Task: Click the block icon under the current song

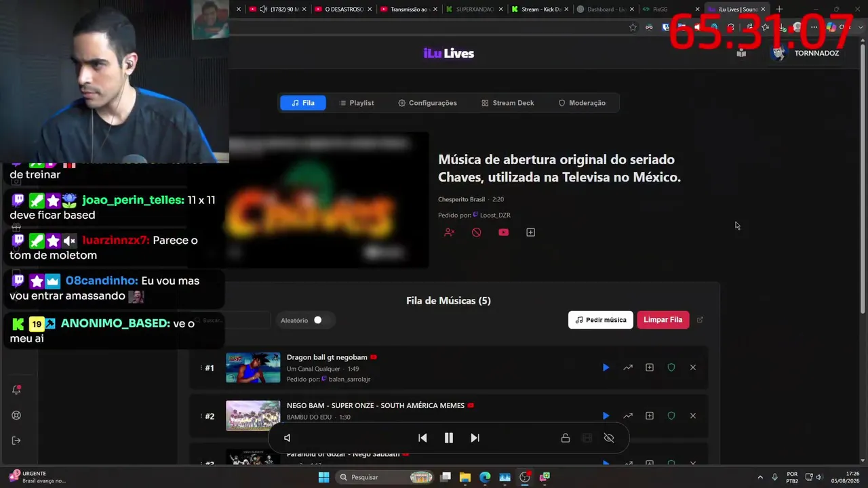Action: coord(477,232)
